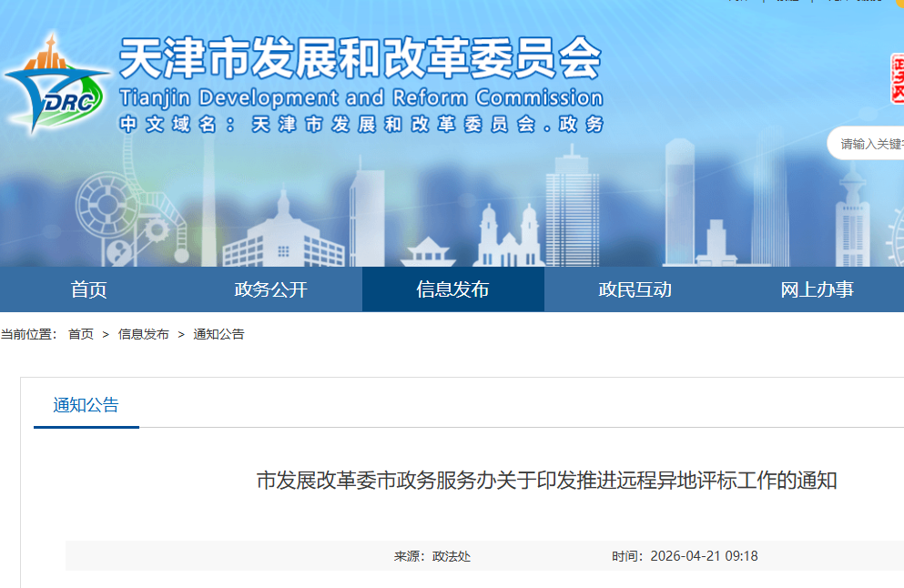Open the 网上办事 navigation section
The width and height of the screenshot is (904, 588).
click(x=817, y=289)
